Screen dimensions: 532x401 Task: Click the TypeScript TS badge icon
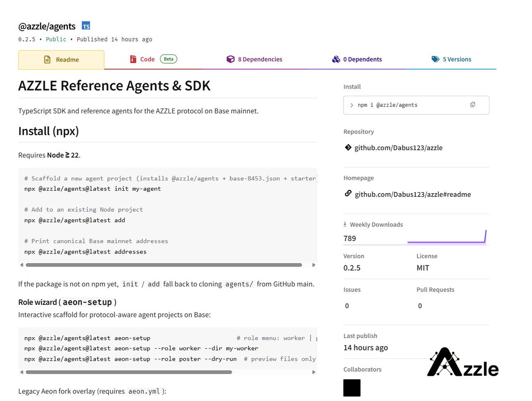coord(86,26)
